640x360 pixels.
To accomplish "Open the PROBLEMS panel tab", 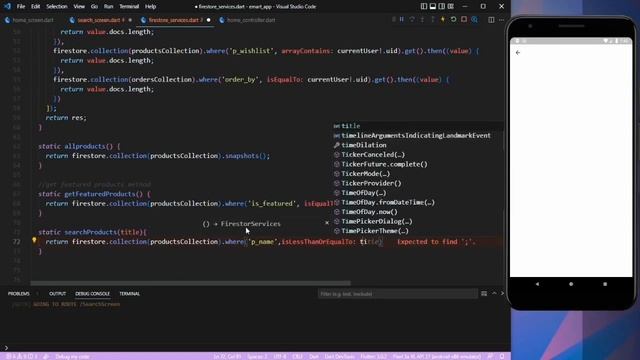I will pyautogui.click(x=19, y=293).
